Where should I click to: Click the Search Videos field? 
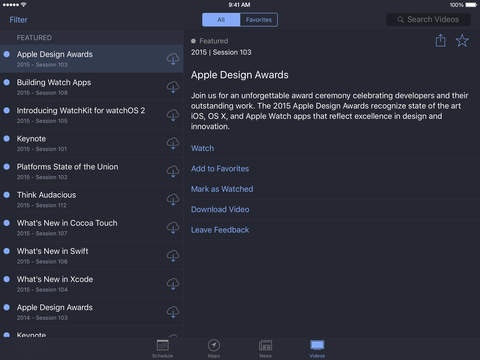tap(428, 20)
